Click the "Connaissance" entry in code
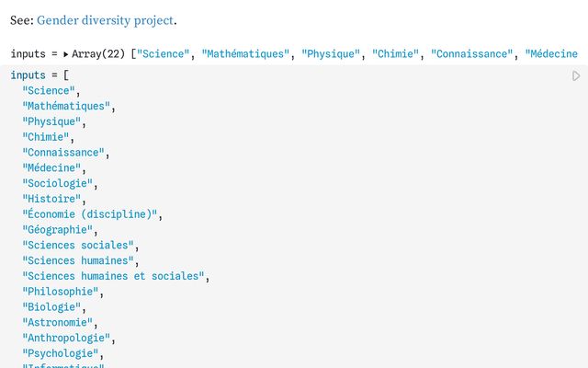588x368 pixels. [x=63, y=153]
